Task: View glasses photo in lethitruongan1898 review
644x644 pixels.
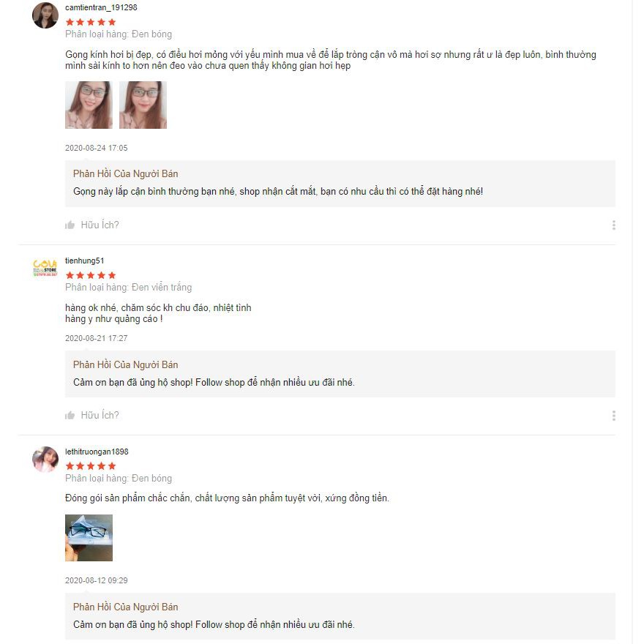Action: coord(89,538)
